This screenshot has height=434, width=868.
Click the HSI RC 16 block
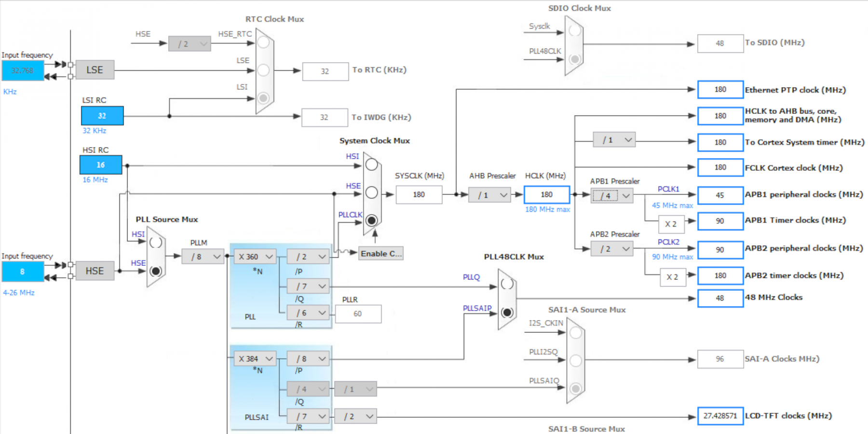point(101,165)
